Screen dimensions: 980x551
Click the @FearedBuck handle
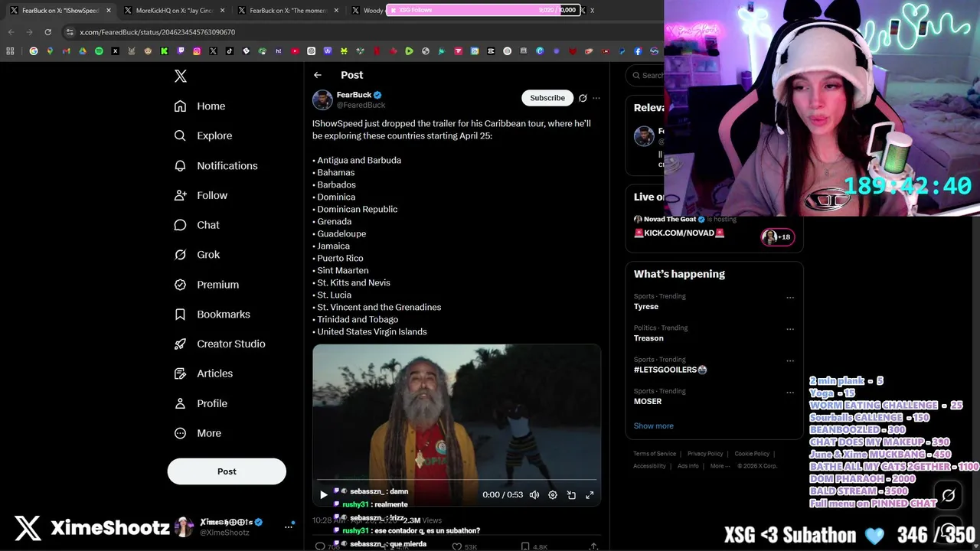[x=361, y=105]
